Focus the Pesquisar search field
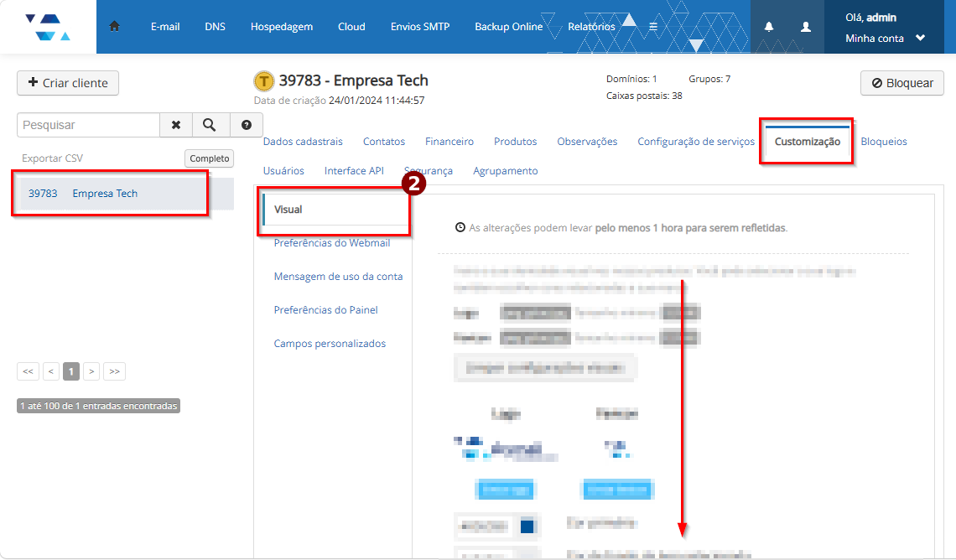956x560 pixels. click(88, 125)
